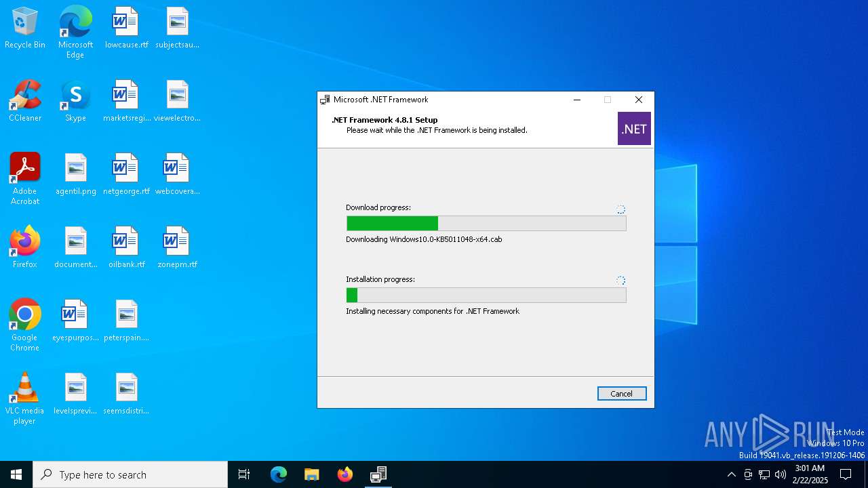
Task: Open the Windows Start menu
Action: (x=16, y=474)
